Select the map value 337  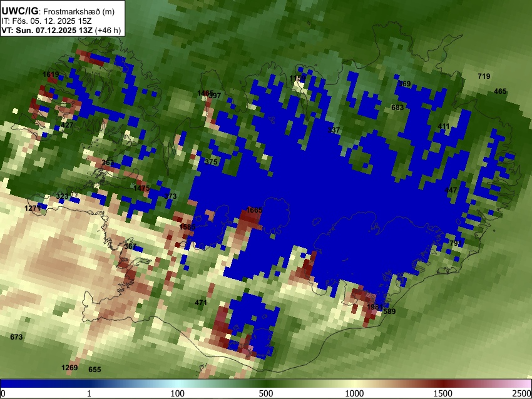[334, 130]
